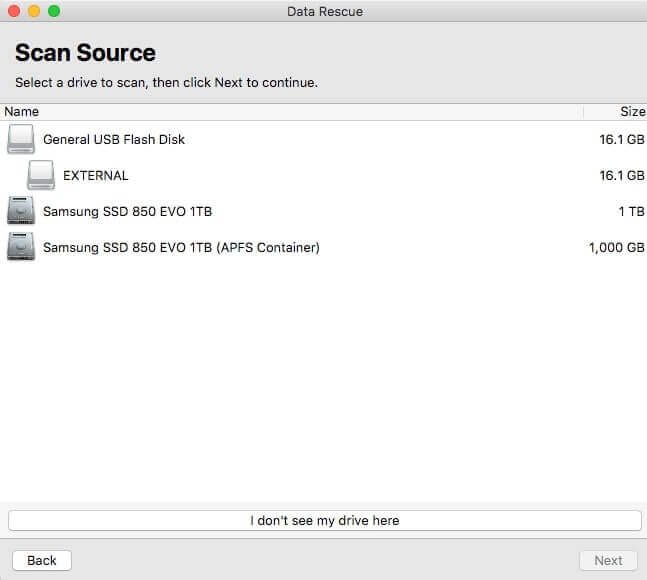Viewport: 647px width, 580px height.
Task: Maximize the Data Rescue window
Action: click(54, 11)
